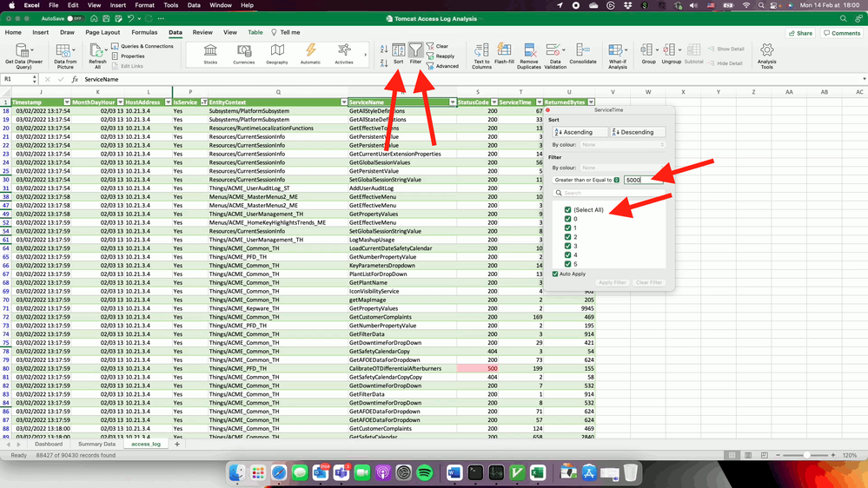Open the Summary Data sheet tab
The image size is (868, 488).
click(x=96, y=444)
